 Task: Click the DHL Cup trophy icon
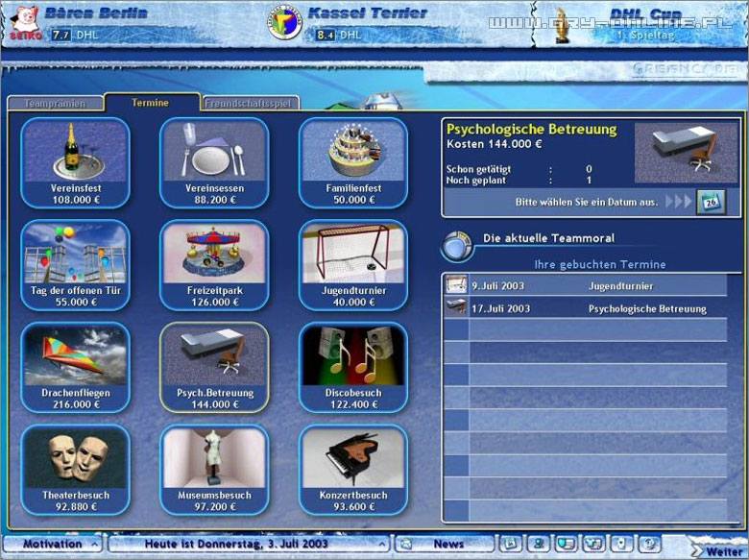[562, 26]
